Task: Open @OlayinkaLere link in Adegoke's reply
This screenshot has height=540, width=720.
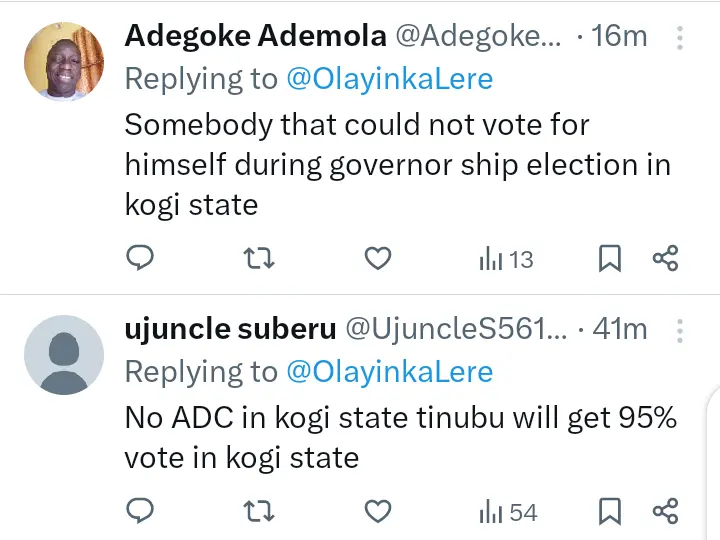Action: 389,79
